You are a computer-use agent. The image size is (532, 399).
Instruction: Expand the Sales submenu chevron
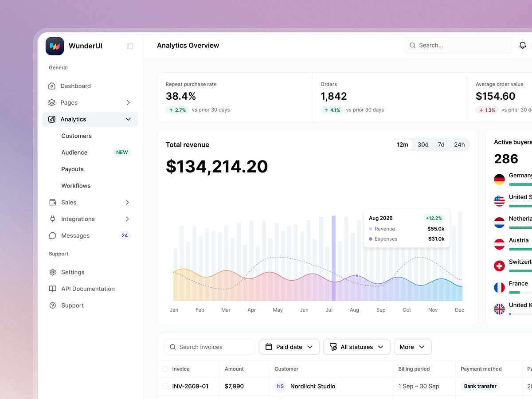tap(127, 202)
